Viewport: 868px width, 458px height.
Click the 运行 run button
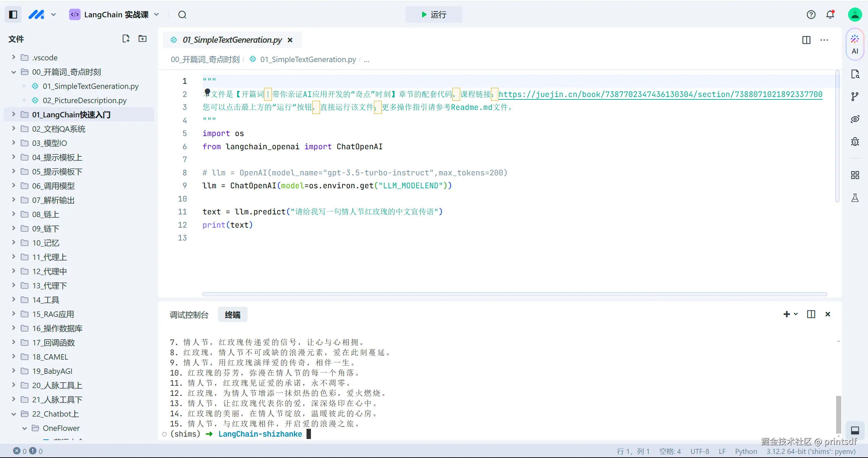coord(434,15)
